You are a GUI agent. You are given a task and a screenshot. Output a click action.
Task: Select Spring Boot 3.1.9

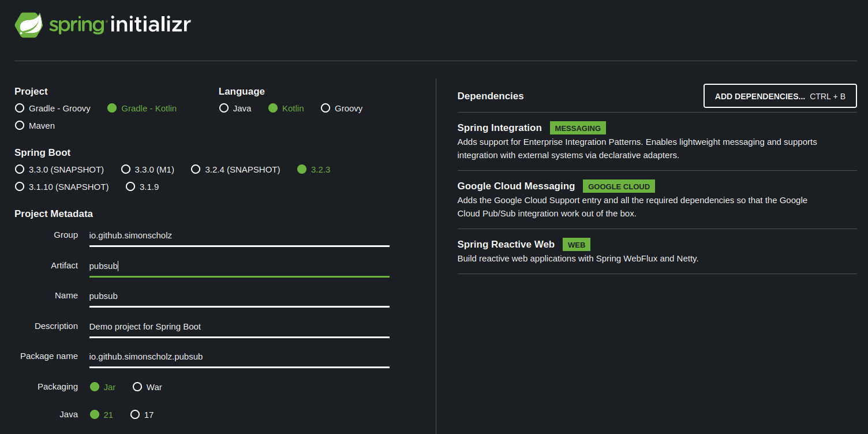pyautogui.click(x=143, y=187)
